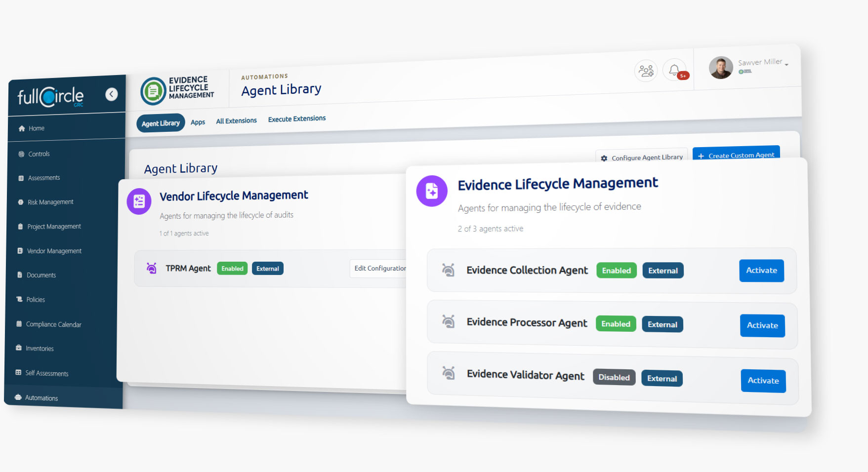The width and height of the screenshot is (868, 472).
Task: Click the '2 of 3 agents active' text
Action: [491, 229]
